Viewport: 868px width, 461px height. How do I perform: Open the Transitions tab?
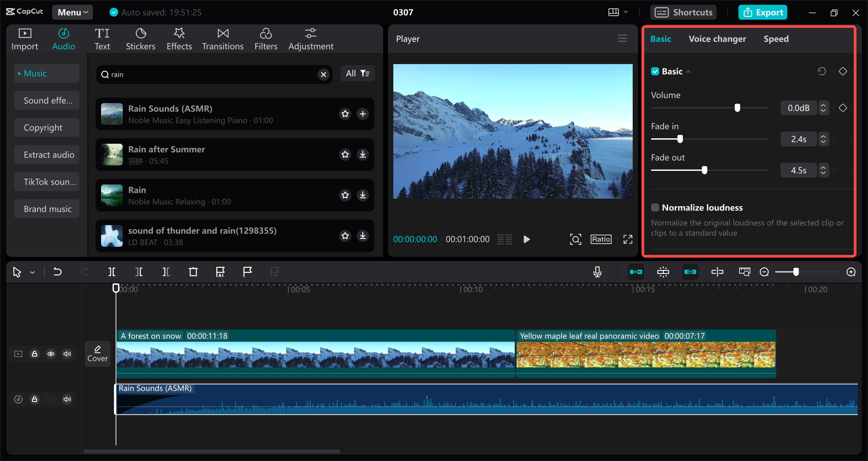(x=223, y=39)
